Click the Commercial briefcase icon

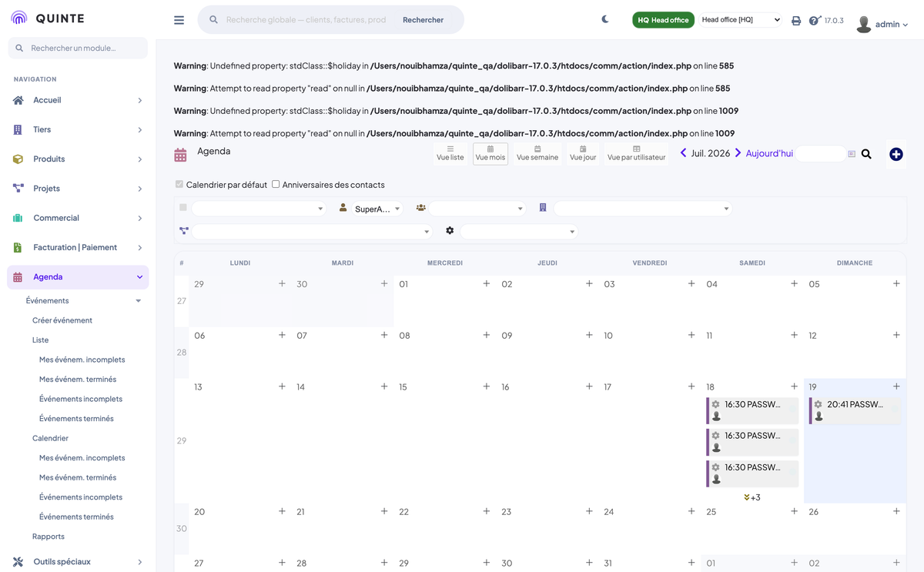[x=18, y=218]
